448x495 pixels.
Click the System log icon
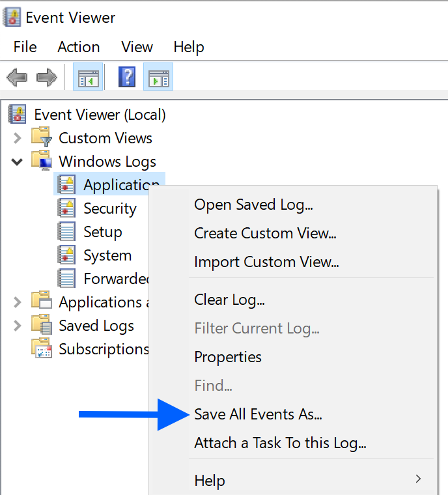[x=66, y=255]
